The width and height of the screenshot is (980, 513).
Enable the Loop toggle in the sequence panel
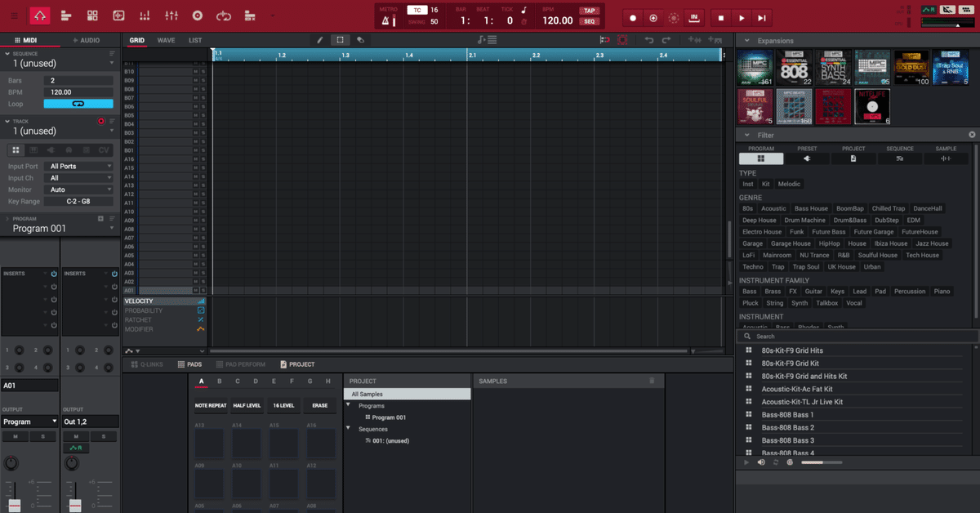(78, 104)
